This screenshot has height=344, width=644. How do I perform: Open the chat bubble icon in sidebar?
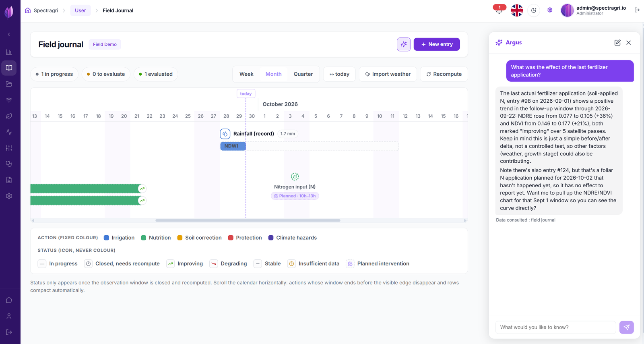point(9,300)
